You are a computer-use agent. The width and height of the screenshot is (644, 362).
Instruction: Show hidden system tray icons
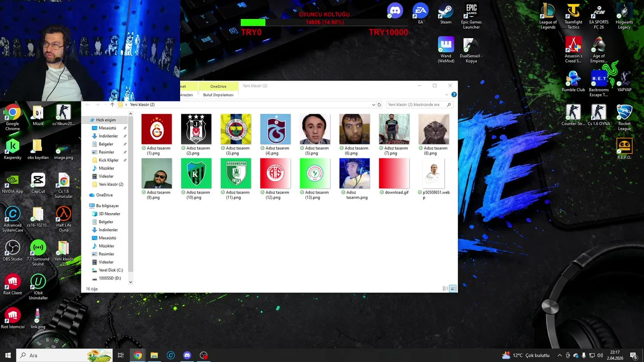[x=559, y=355]
